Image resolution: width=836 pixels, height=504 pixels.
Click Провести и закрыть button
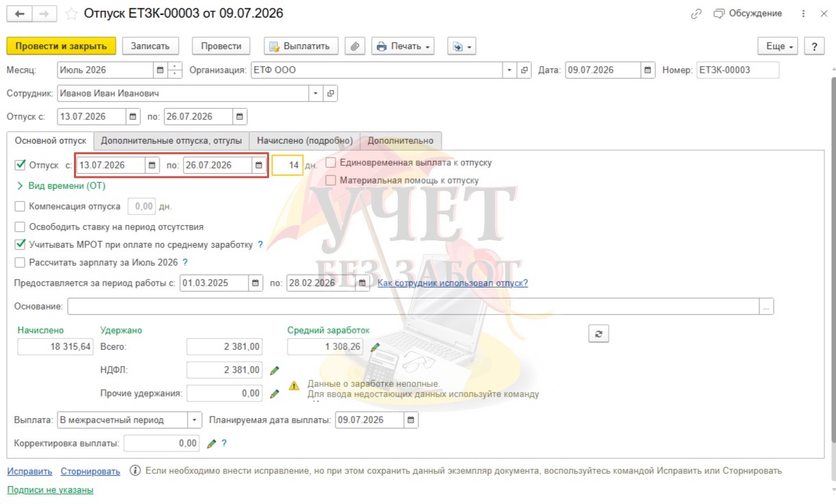point(62,46)
